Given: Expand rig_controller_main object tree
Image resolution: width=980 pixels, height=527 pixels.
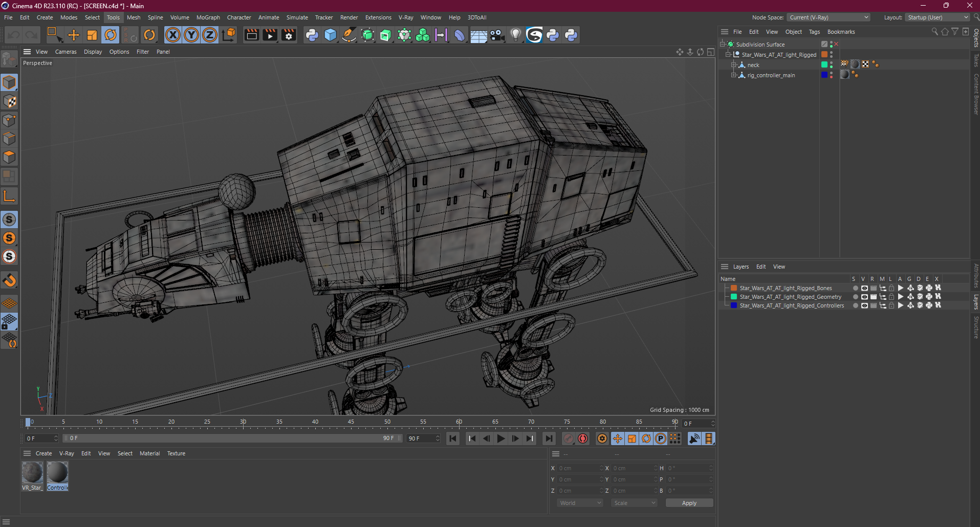Looking at the screenshot, I should (x=733, y=75).
